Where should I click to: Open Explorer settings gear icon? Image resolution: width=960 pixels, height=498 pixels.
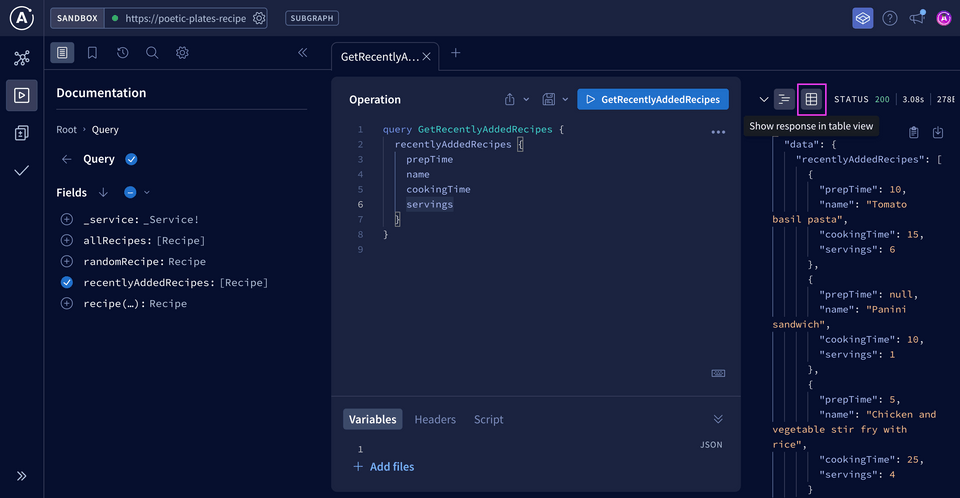pos(182,53)
